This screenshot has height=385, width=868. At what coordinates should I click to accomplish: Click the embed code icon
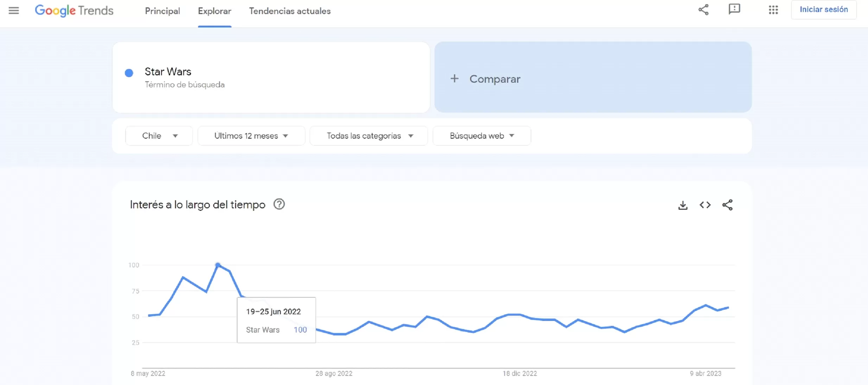(705, 205)
